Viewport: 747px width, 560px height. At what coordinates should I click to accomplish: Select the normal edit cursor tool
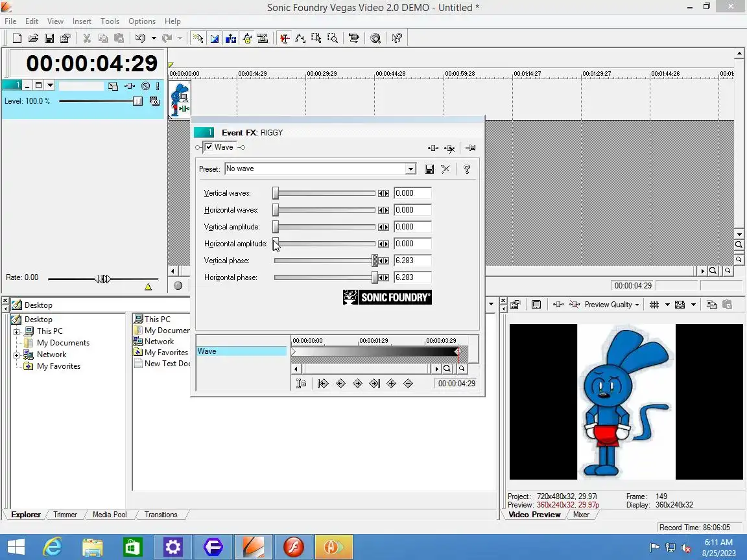point(198,38)
